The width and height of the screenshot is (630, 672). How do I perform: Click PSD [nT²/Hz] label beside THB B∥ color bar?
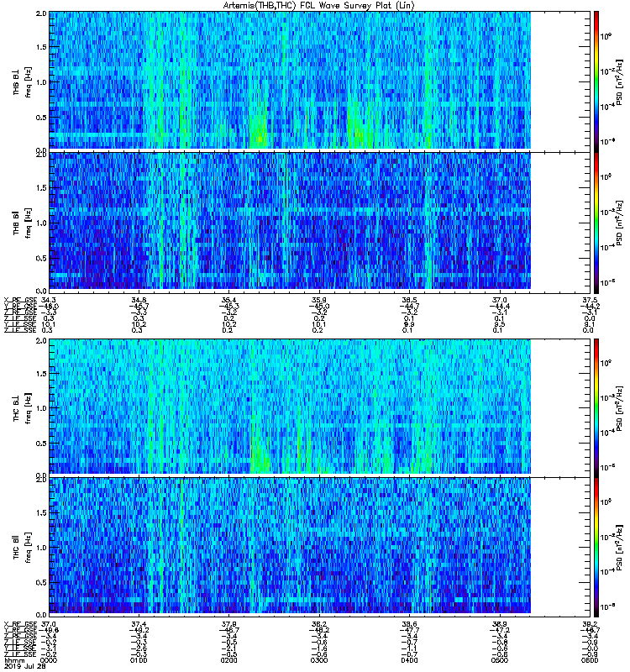tap(620, 223)
